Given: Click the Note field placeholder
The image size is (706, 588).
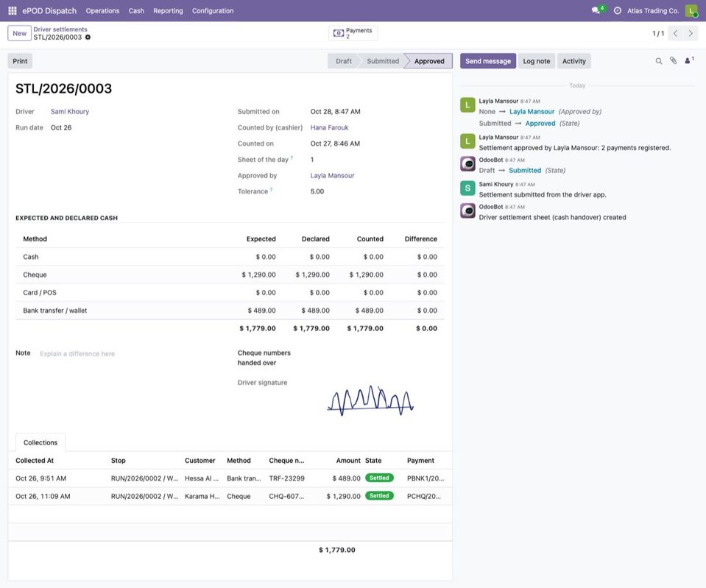Looking at the screenshot, I should (x=77, y=354).
